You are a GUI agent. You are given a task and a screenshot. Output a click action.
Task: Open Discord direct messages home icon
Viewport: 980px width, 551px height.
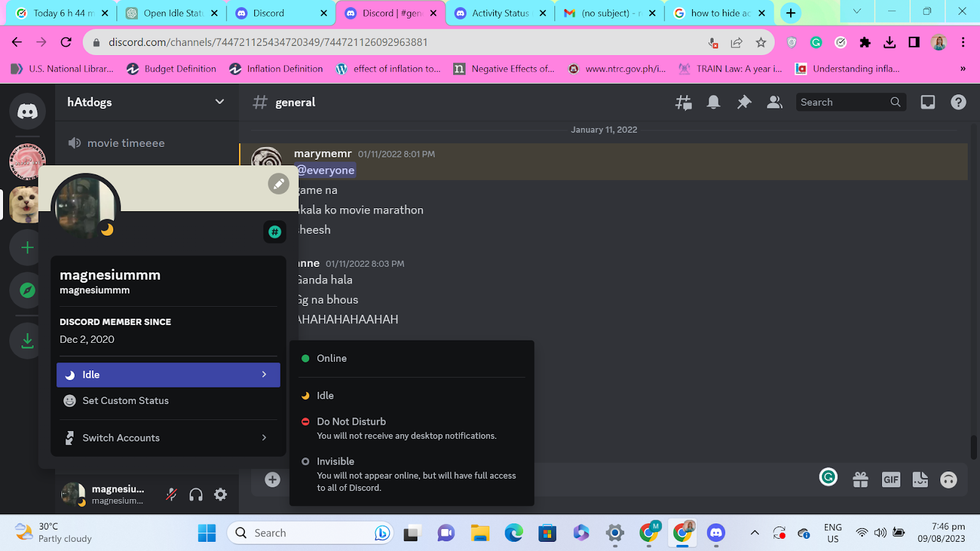tap(28, 111)
